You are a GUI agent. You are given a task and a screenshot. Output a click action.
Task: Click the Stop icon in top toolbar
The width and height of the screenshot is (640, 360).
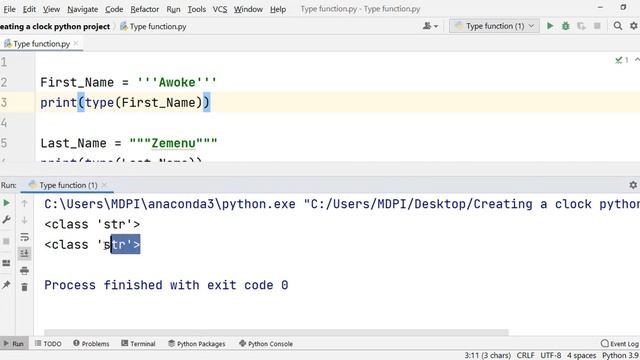597,26
